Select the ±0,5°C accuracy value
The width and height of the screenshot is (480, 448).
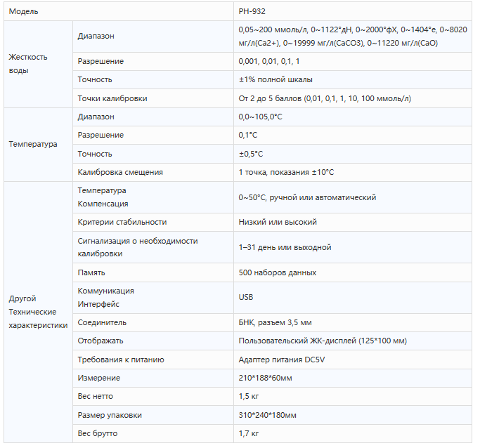[251, 154]
